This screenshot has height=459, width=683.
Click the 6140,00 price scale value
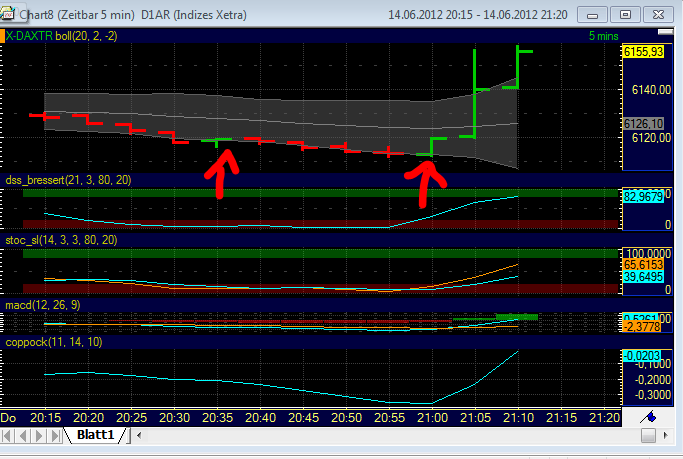(x=651, y=90)
